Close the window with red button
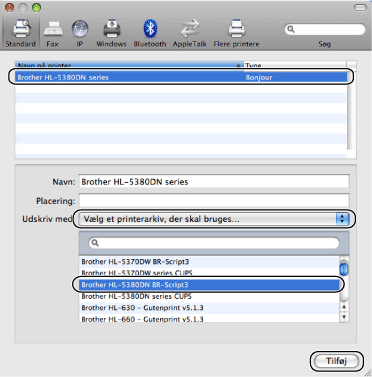Viewport: 372px width, 377px height. (x=10, y=7)
